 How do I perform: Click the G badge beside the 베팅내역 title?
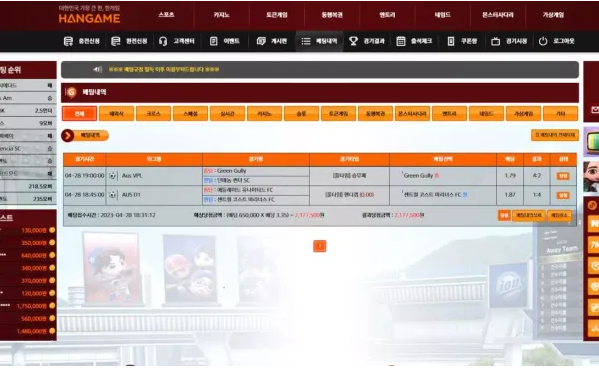(x=71, y=92)
